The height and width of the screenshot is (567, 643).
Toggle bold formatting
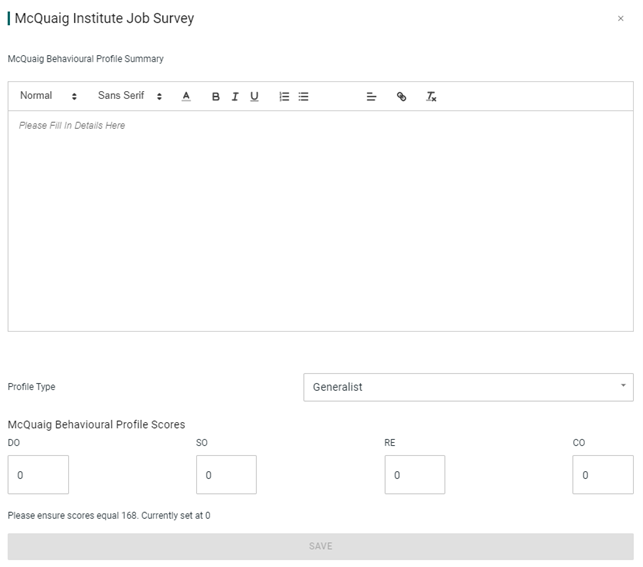[x=215, y=96]
